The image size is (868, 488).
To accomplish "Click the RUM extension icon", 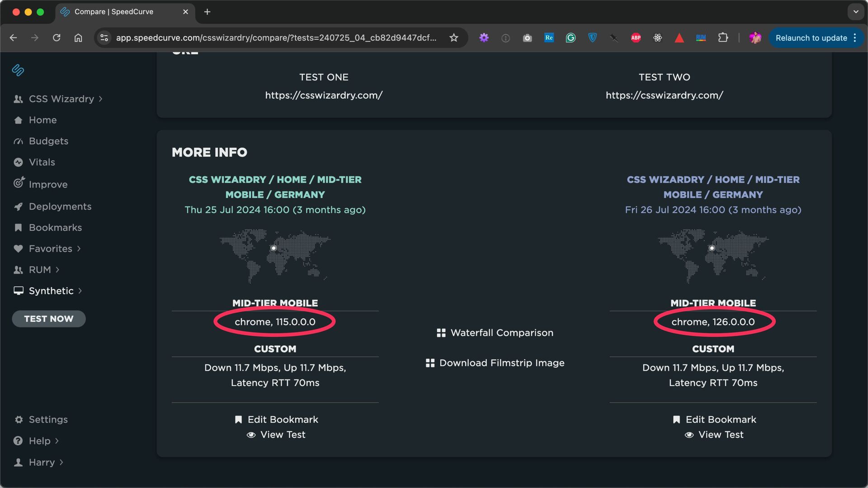I will (x=701, y=38).
